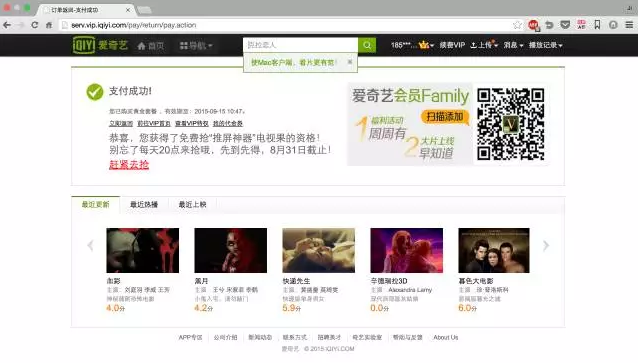The image size is (638, 363).
Task: Open the 帮助与反馈 footer link
Action: 408,337
